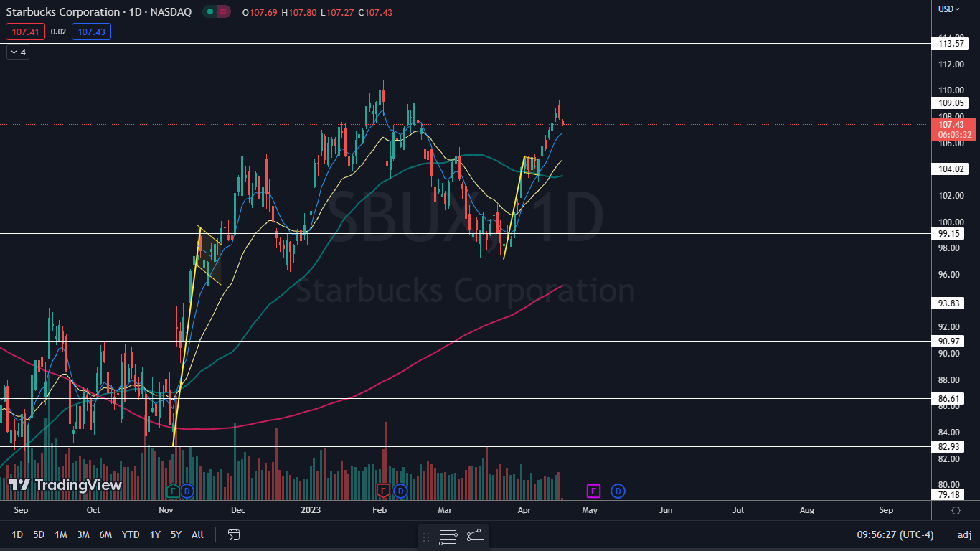Select the 86.61 horizontal line label
Screen dimensions: 980x551
951,398
